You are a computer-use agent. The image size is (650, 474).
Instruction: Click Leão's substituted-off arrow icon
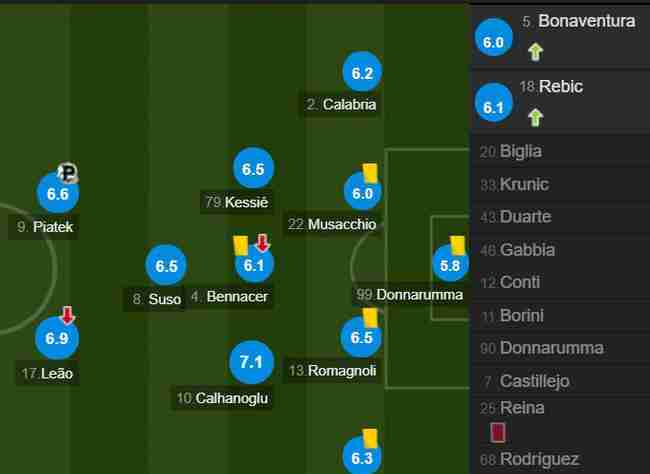click(68, 315)
